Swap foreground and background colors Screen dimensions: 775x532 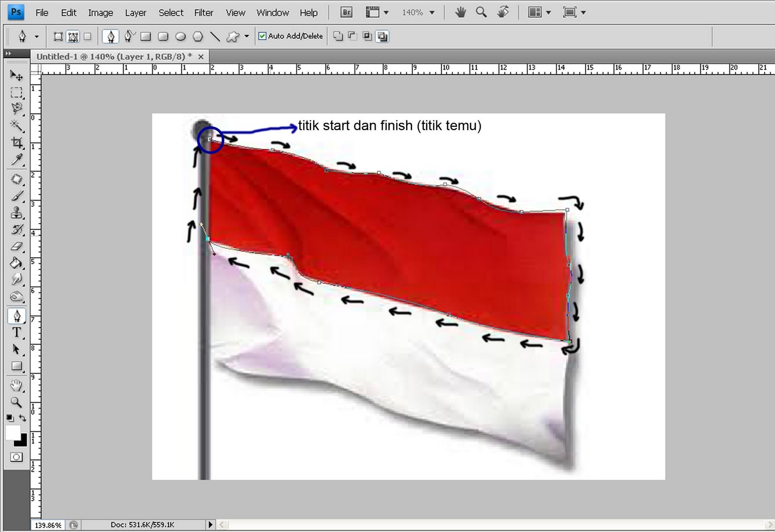tap(23, 417)
